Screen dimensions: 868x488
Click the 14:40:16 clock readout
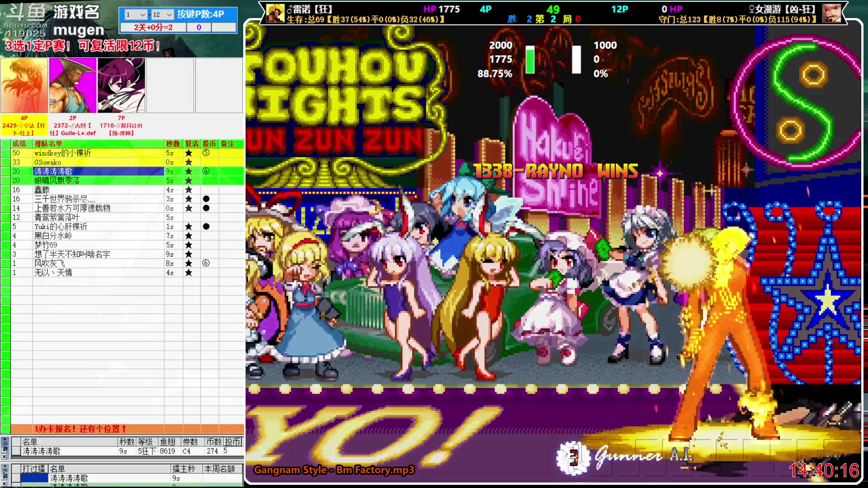click(x=824, y=471)
